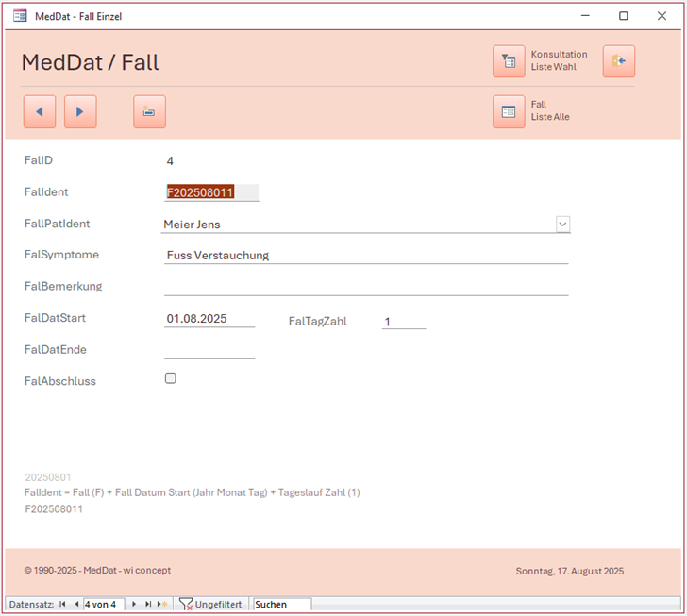Image resolution: width=687 pixels, height=616 pixels.
Task: Open Konsultation Liste Wahl
Action: click(509, 61)
